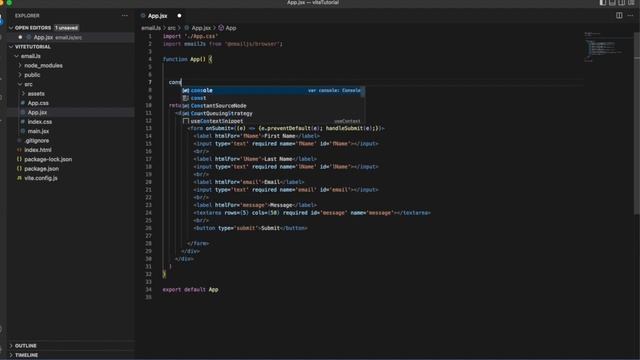This screenshot has height=360, width=640.
Task: Click emailJs in the breadcrumb path
Action: (x=151, y=28)
